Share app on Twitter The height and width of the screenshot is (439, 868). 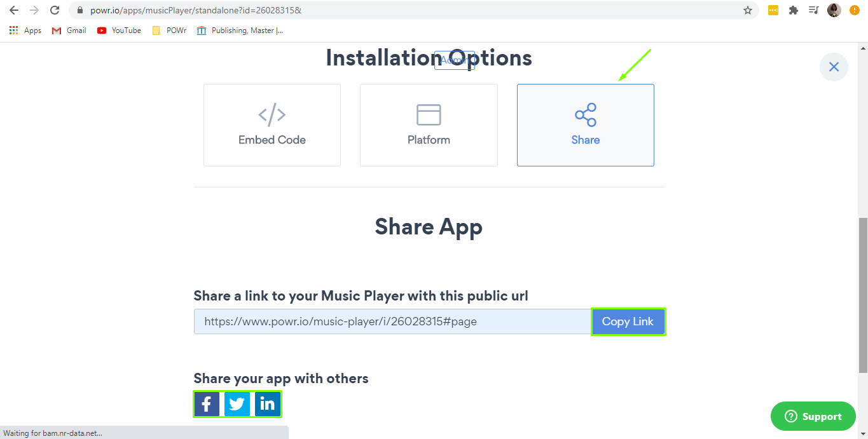click(237, 404)
